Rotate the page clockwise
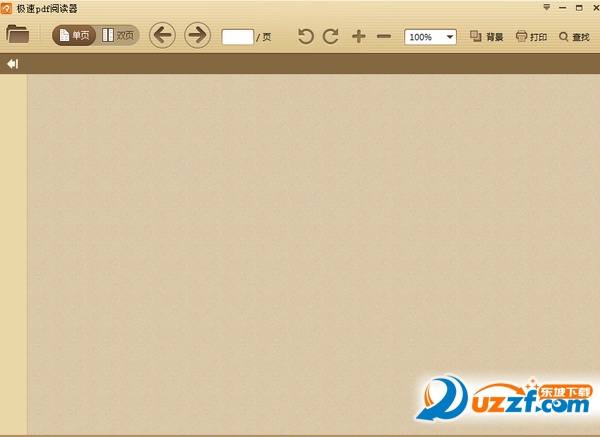This screenshot has width=600, height=437. (330, 37)
